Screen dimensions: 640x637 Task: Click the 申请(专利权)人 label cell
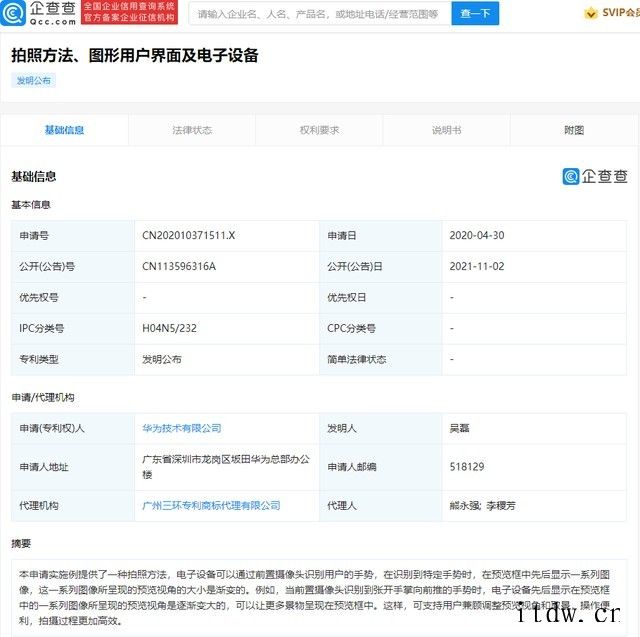coord(73,428)
